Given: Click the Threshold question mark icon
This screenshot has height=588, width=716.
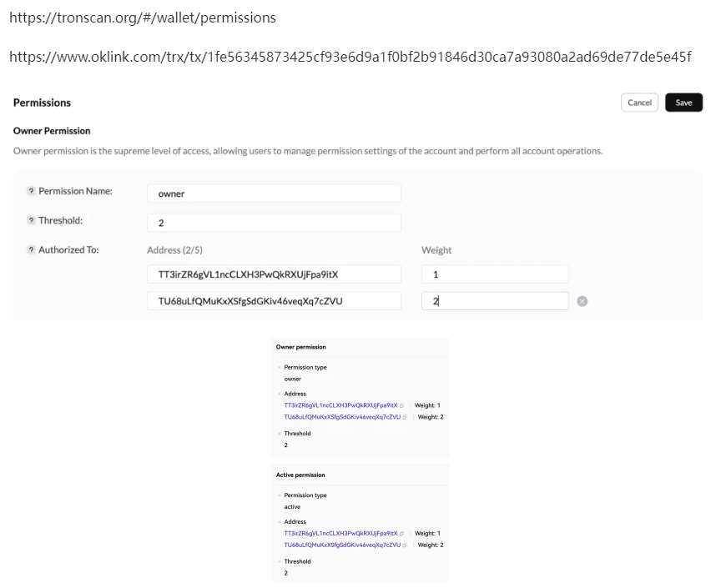Looking at the screenshot, I should click(x=31, y=221).
